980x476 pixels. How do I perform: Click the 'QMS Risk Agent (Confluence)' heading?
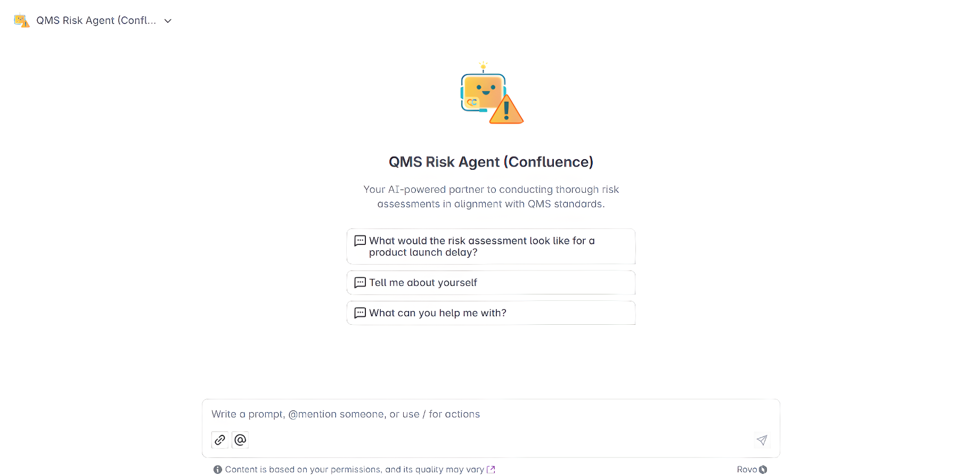[x=491, y=162]
